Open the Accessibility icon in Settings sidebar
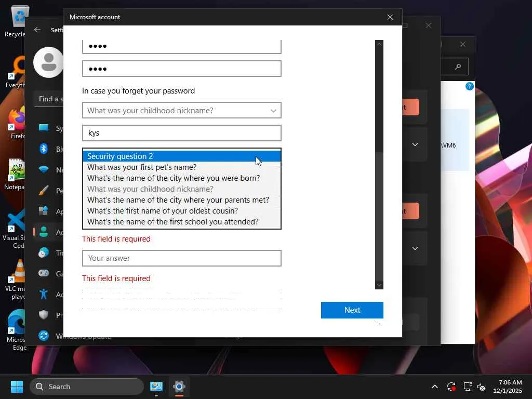Viewport: 532px width, 399px height. click(44, 294)
